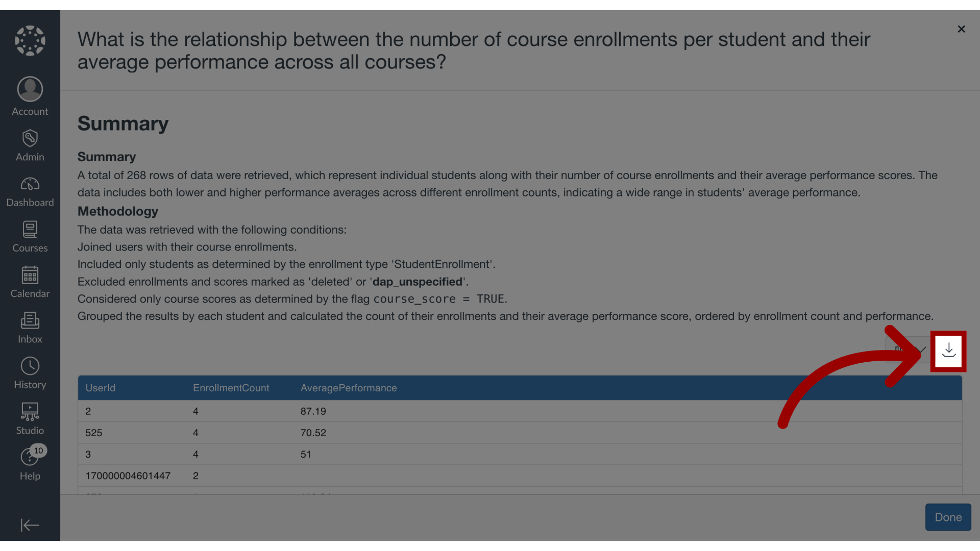This screenshot has height=551, width=980.
Task: Collapse the Summary section
Action: [123, 124]
